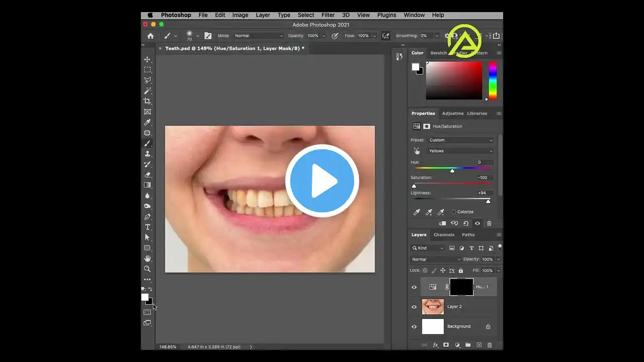The image size is (644, 362).
Task: Hide the Background layer
Action: click(x=414, y=326)
